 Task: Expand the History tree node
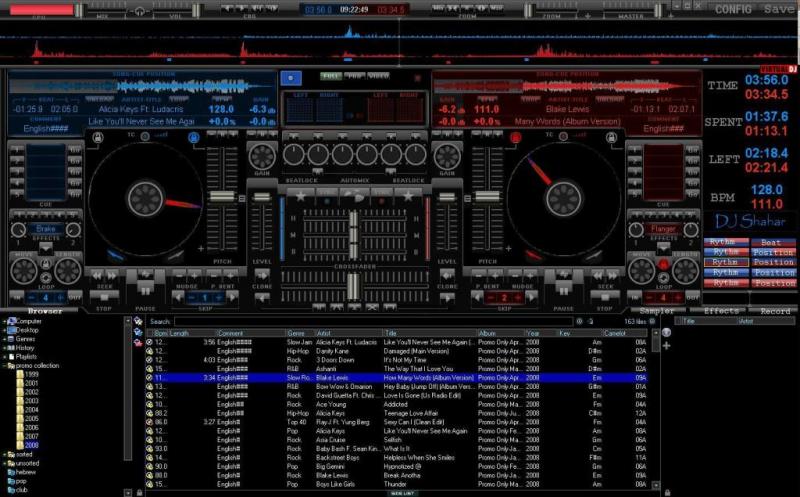click(x=5, y=347)
